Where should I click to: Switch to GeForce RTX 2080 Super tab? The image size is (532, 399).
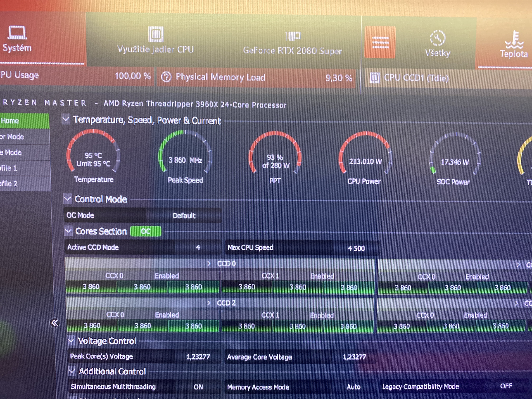coord(293,51)
